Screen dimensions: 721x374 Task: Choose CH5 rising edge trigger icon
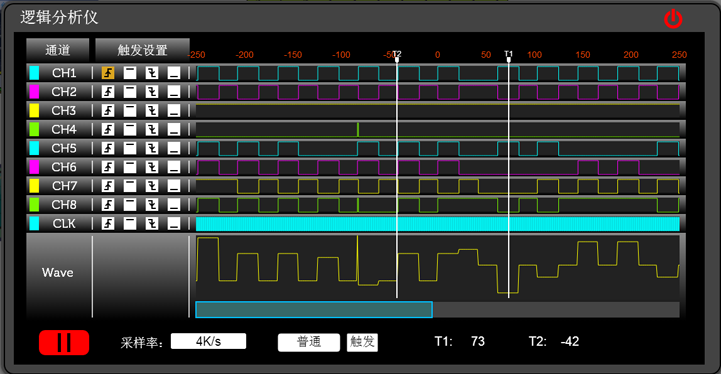(108, 148)
